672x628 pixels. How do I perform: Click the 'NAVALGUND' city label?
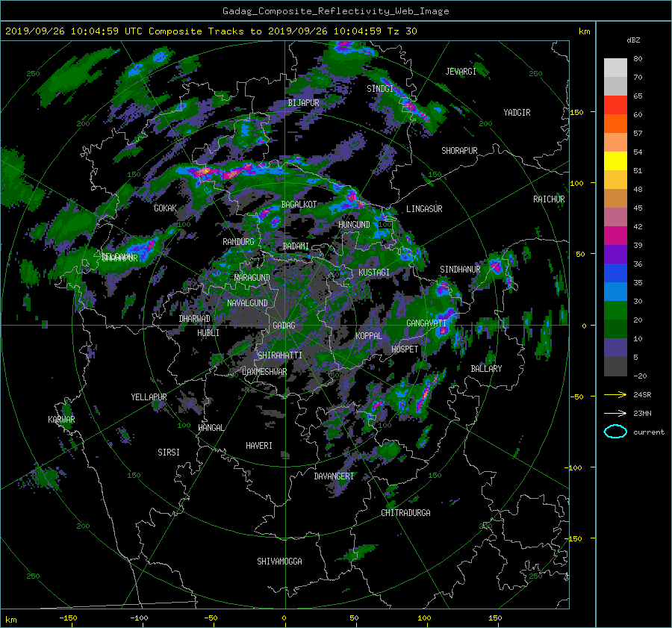click(247, 303)
